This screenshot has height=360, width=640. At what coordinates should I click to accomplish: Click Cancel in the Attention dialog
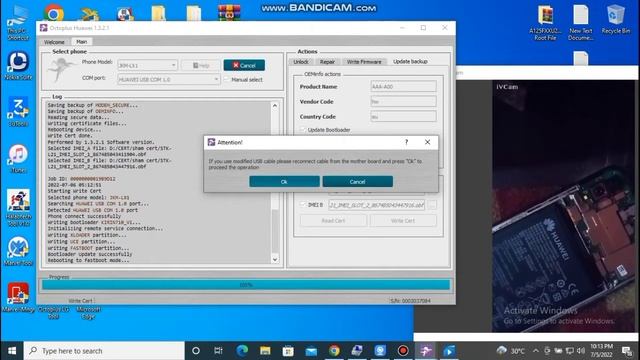358,182
